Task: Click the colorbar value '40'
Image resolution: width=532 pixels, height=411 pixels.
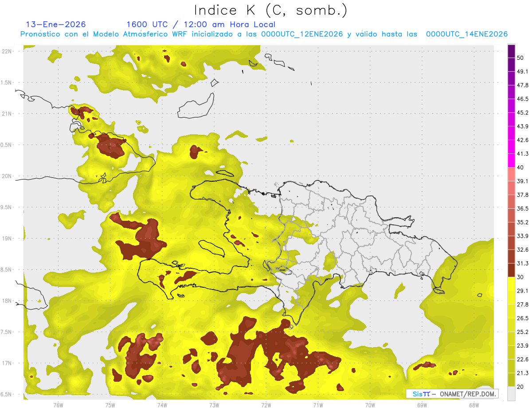Action: tap(520, 167)
